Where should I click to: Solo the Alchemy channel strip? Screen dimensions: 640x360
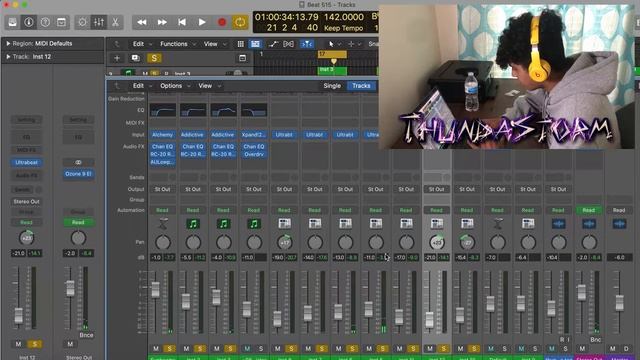(169, 349)
